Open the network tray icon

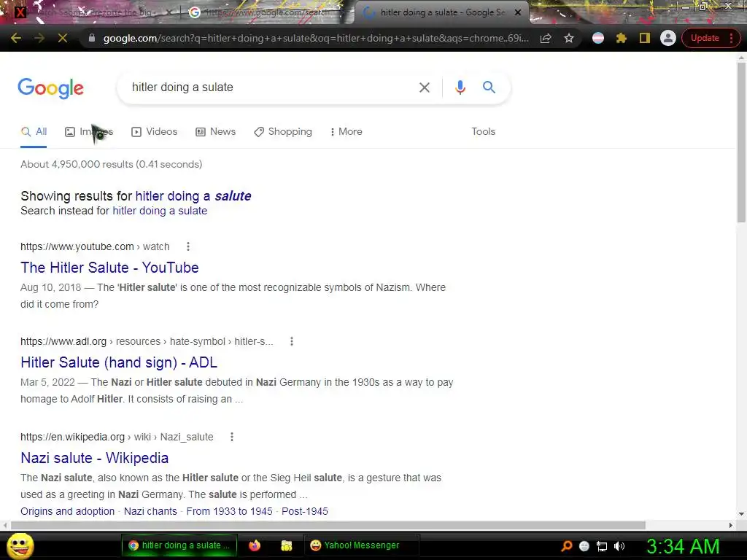tap(602, 546)
